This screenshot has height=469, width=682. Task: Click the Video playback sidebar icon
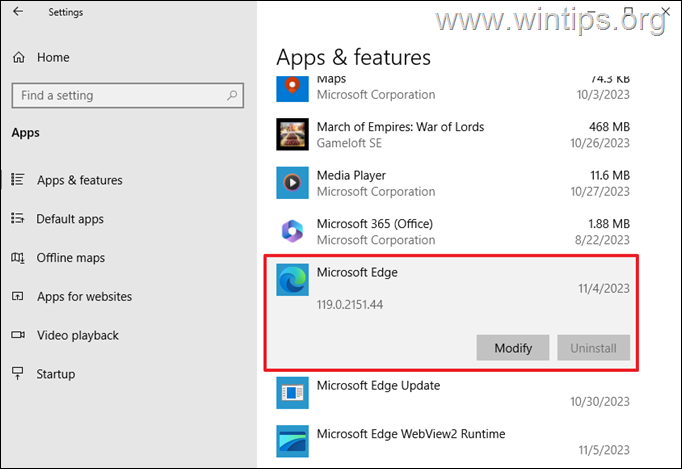click(x=18, y=335)
